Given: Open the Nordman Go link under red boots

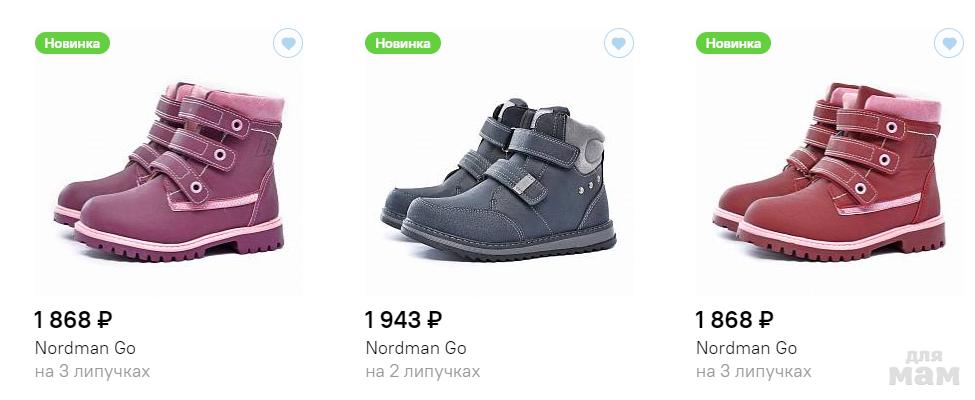Looking at the screenshot, I should click(746, 348).
